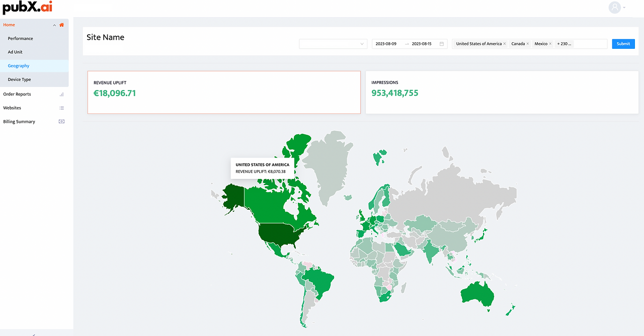Open the calendar icon in date range

pyautogui.click(x=442, y=44)
